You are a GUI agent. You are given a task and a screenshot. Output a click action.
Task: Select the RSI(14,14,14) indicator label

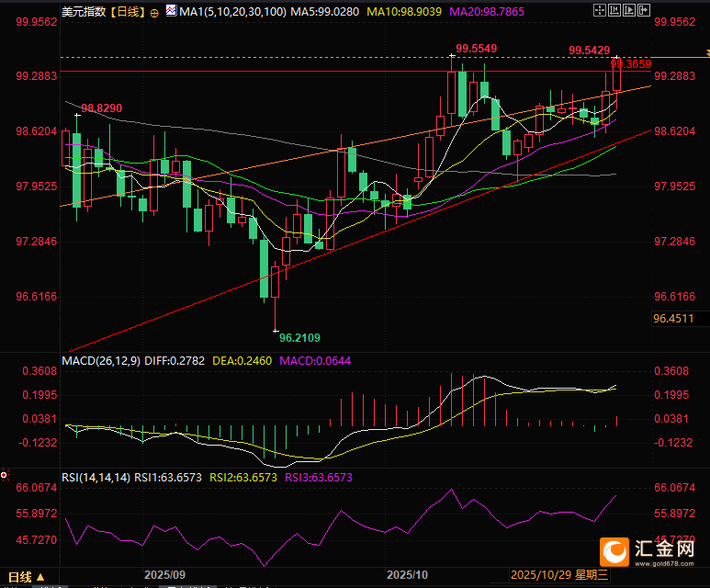[96, 478]
